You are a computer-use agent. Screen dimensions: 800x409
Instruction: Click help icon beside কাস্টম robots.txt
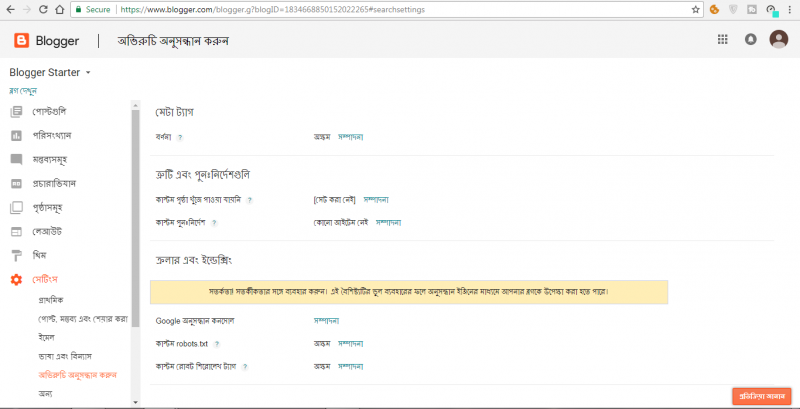(217, 344)
